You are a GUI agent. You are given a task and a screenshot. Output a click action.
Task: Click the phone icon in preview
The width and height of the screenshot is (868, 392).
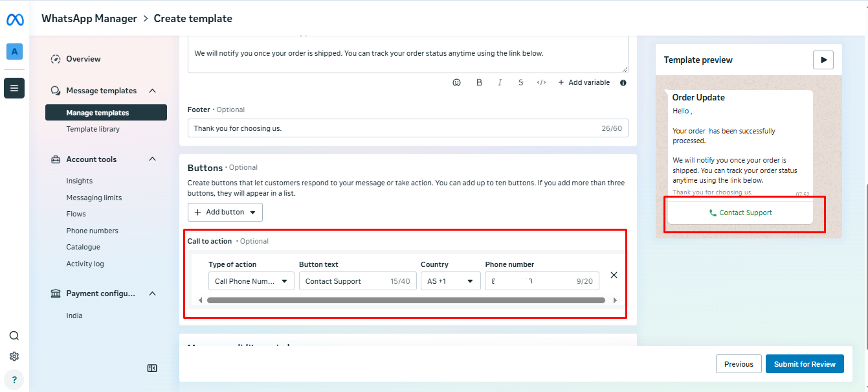point(713,213)
